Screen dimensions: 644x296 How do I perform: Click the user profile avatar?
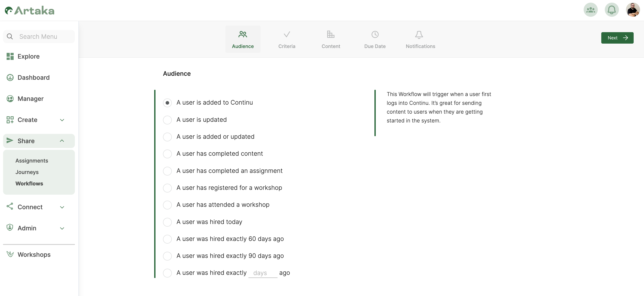tap(633, 10)
